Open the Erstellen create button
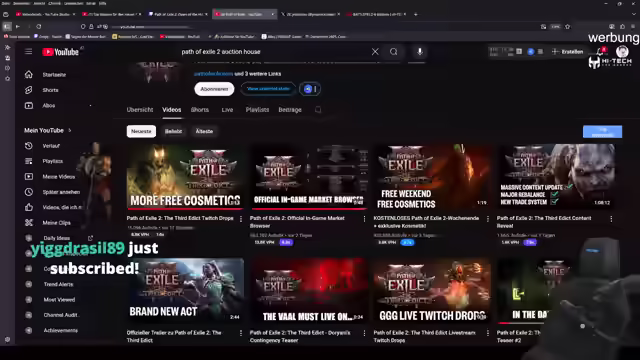The width and height of the screenshot is (640, 360). pos(568,52)
